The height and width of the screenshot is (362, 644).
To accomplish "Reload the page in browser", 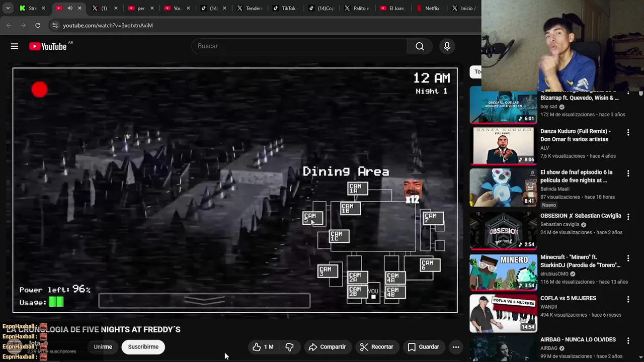I will click(x=38, y=25).
